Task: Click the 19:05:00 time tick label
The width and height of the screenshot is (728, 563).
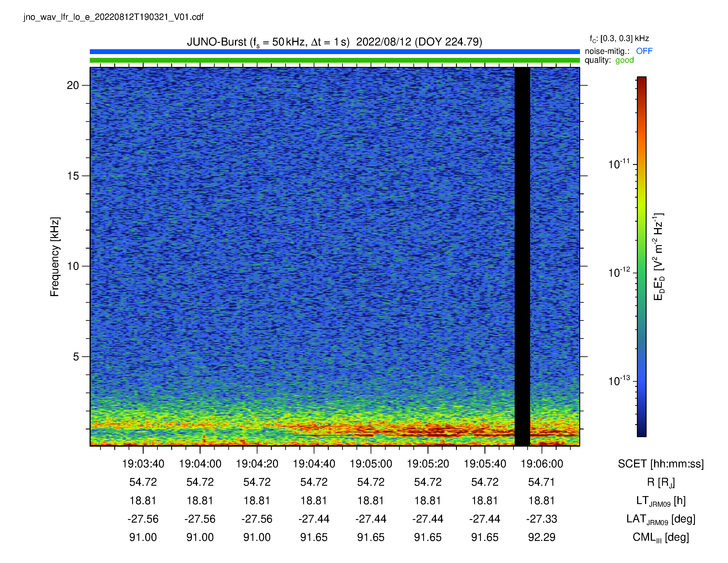Action: click(371, 464)
